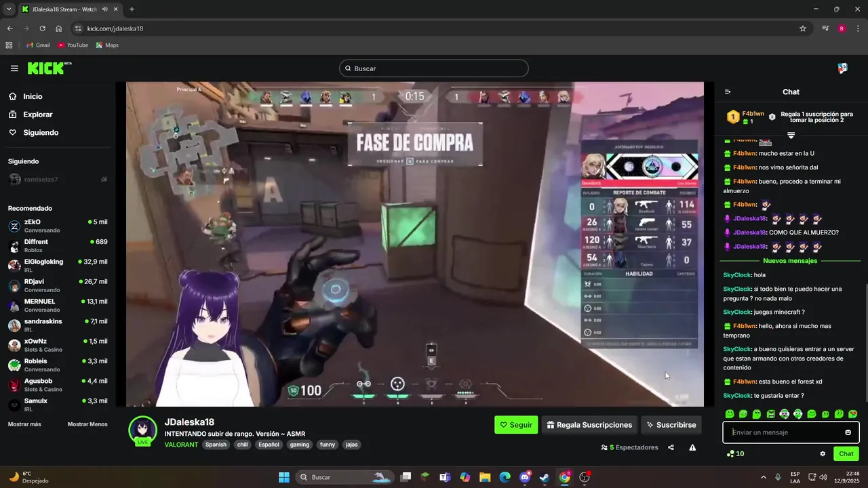Open recommended channel MERNUEL
Viewport: 868px width, 488px height.
[x=58, y=305]
